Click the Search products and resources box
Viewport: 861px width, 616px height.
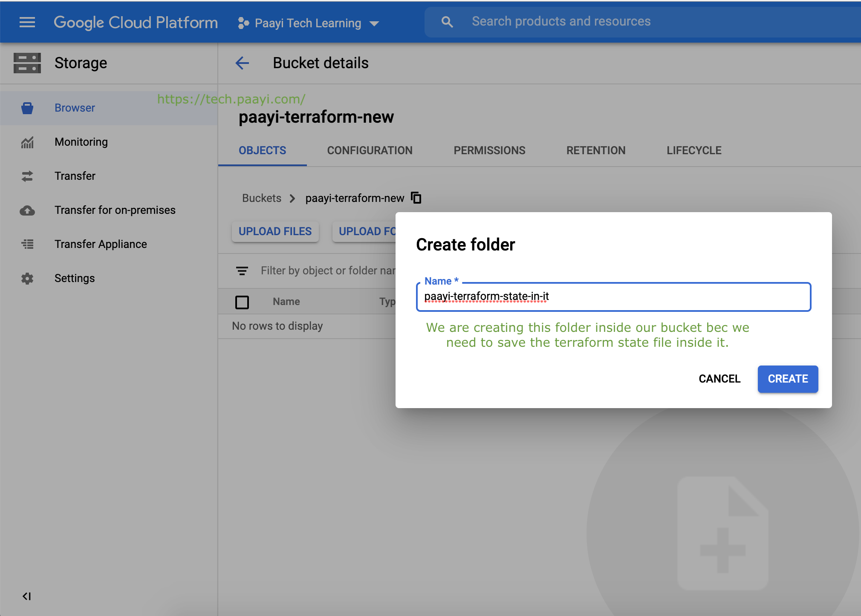644,22
